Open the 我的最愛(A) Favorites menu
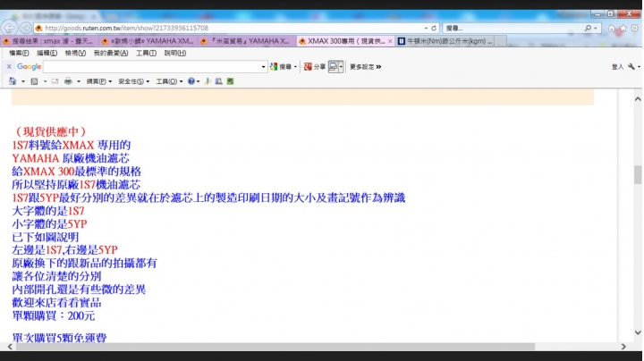 click(111, 53)
